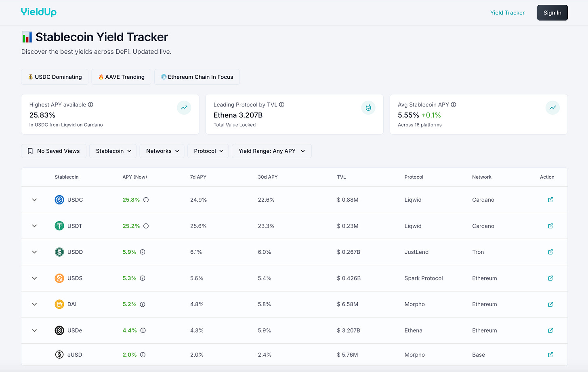Click info icon next to 5.3% APY

(x=143, y=278)
